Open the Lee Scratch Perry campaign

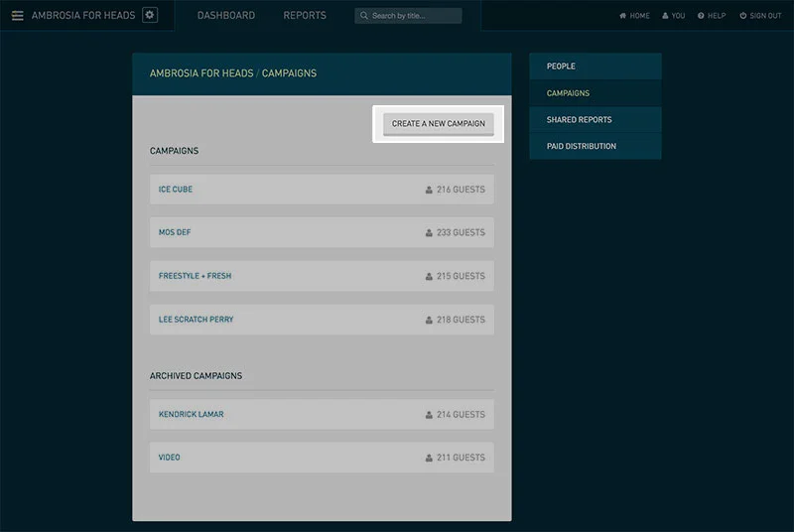tap(322, 320)
